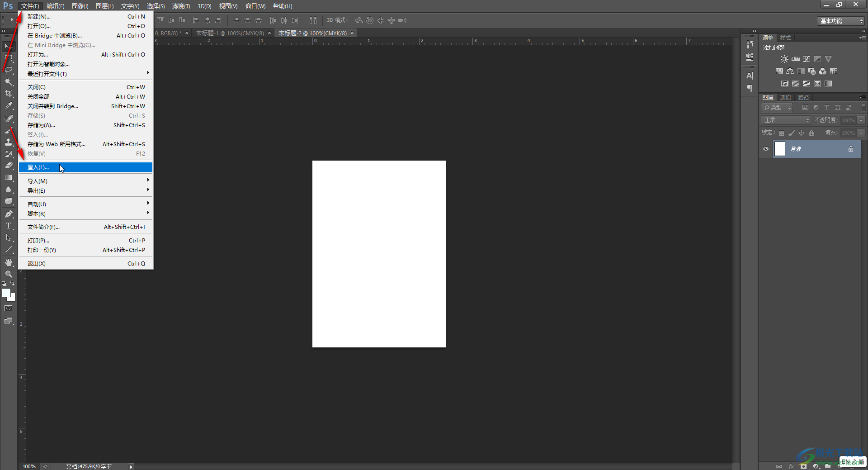Screen dimensions: 868x470
Task: Select the Pen tool
Action: (9, 214)
